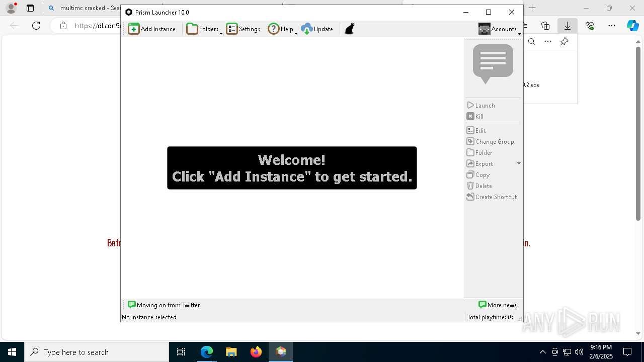Expand the Folders dropdown arrow
644x362 pixels.
click(221, 33)
